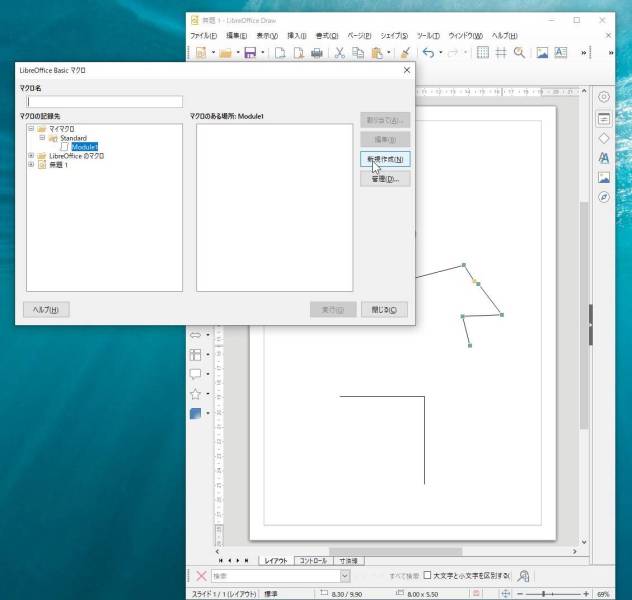
Task: Click the ヘルプ(H) button in macro dialog
Action: tap(46, 309)
